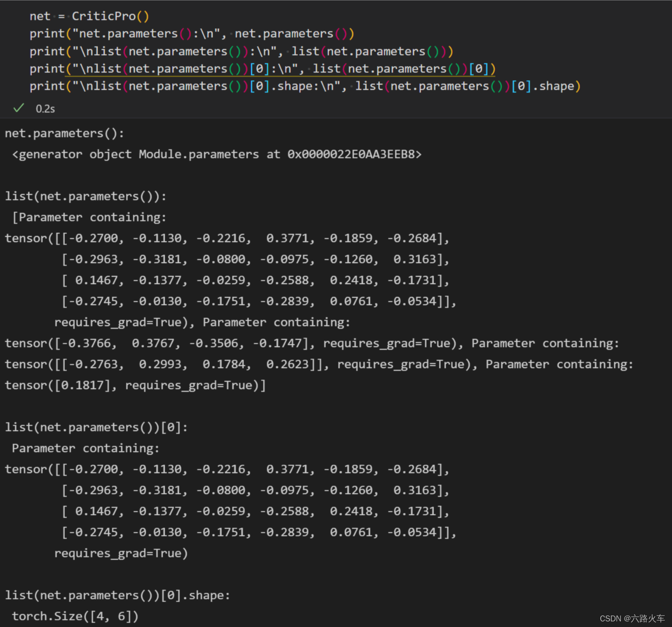Click the first tensor row starting with -0.2700 in list output

[227, 238]
